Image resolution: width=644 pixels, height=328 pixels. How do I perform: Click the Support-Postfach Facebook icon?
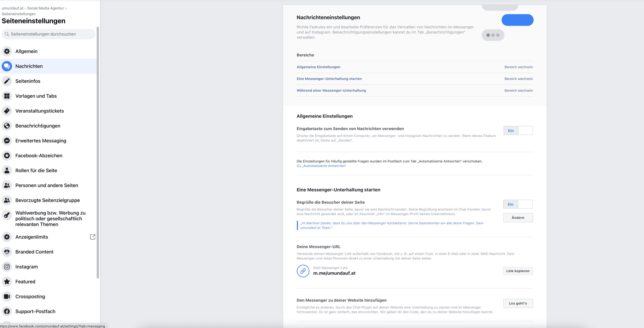coord(7,311)
